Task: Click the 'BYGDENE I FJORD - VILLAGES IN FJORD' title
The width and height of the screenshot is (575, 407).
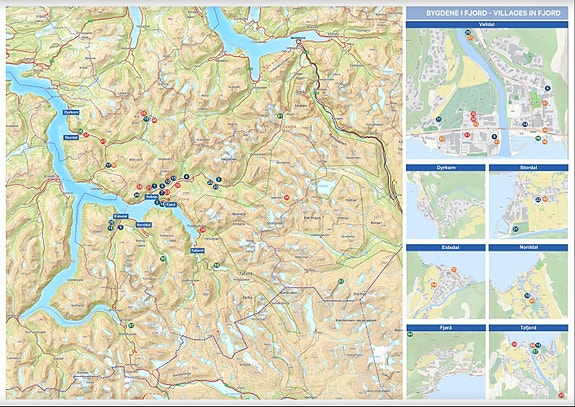Action: click(493, 13)
